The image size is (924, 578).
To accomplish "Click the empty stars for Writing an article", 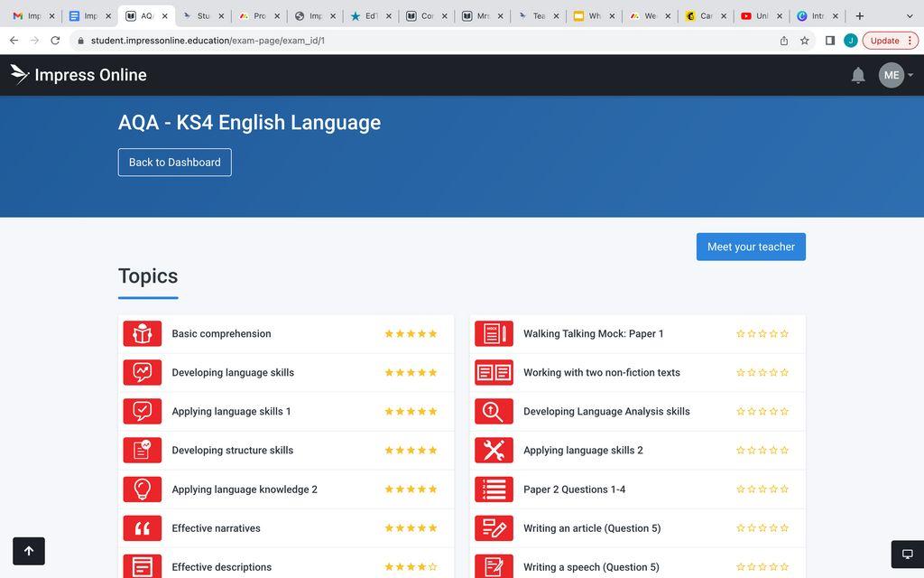I will (x=762, y=528).
